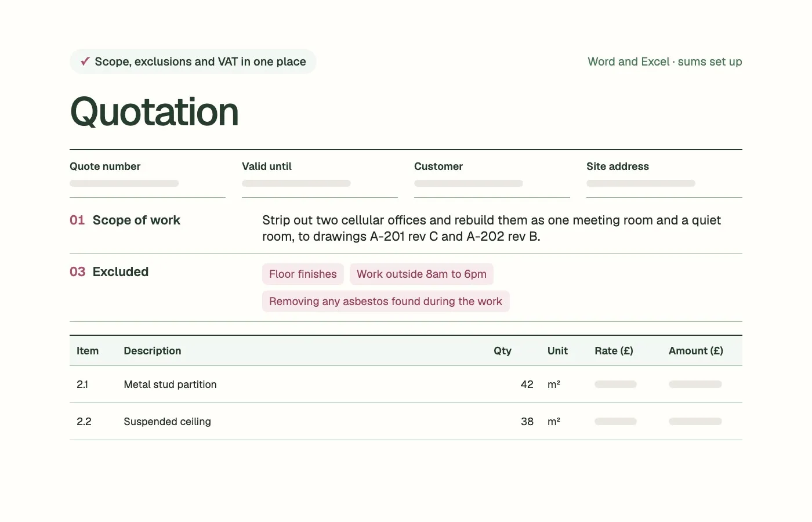Click the quantity "38"
812x522 pixels.
click(527, 422)
